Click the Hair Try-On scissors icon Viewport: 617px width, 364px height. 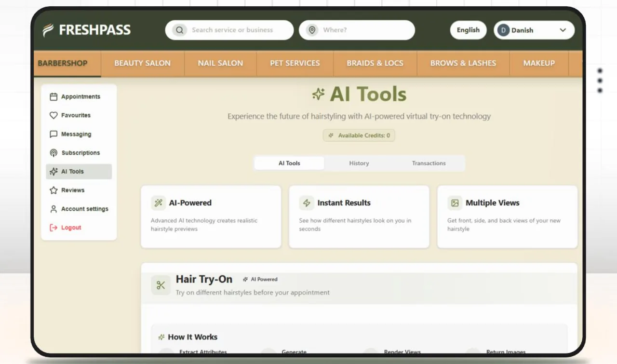coord(161,285)
